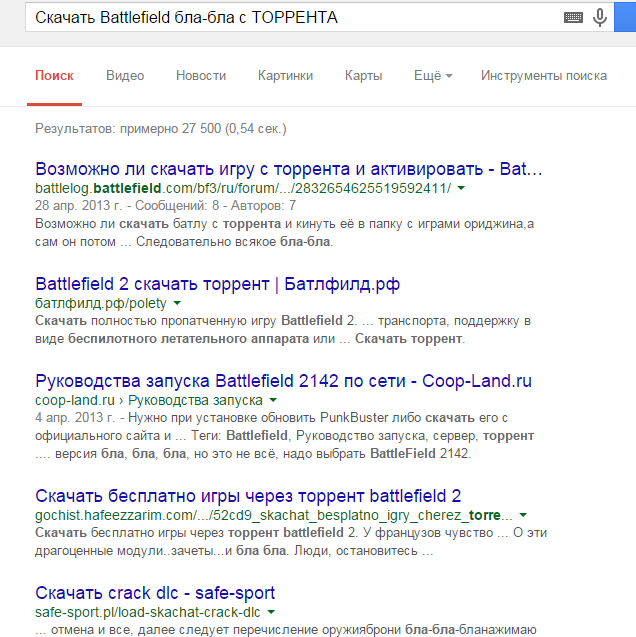Expand arrow next to safe-sport.pl URL
The image size is (636, 637).
point(271,612)
